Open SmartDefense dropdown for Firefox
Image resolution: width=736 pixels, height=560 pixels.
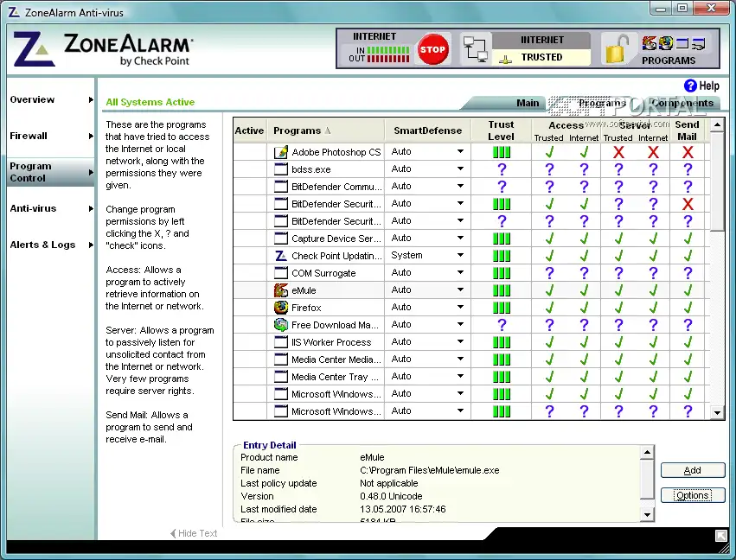460,307
